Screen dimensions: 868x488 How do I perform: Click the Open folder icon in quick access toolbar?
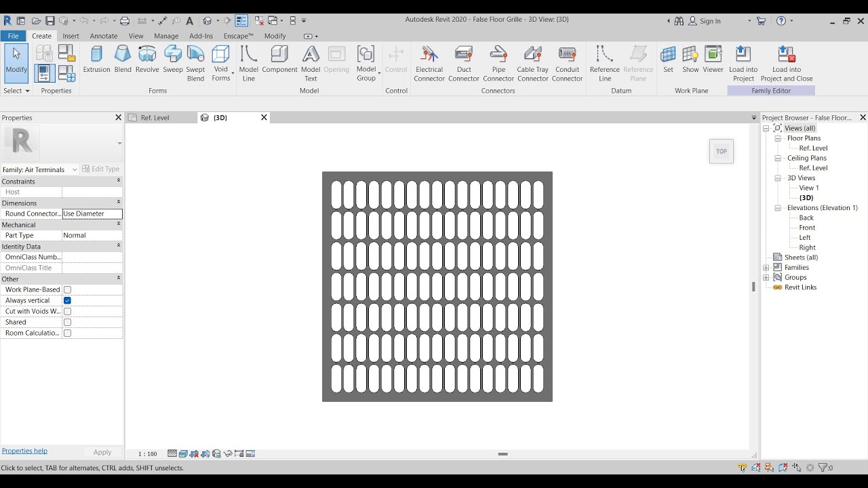click(x=36, y=21)
